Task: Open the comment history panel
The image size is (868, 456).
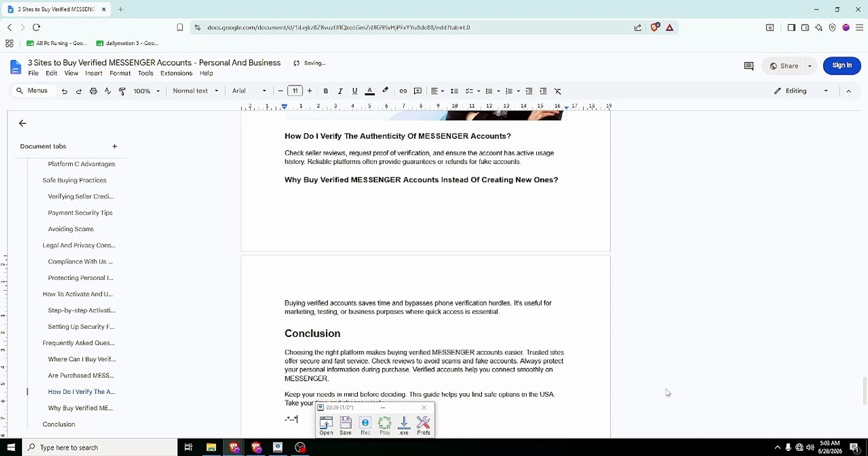Action: click(x=748, y=66)
